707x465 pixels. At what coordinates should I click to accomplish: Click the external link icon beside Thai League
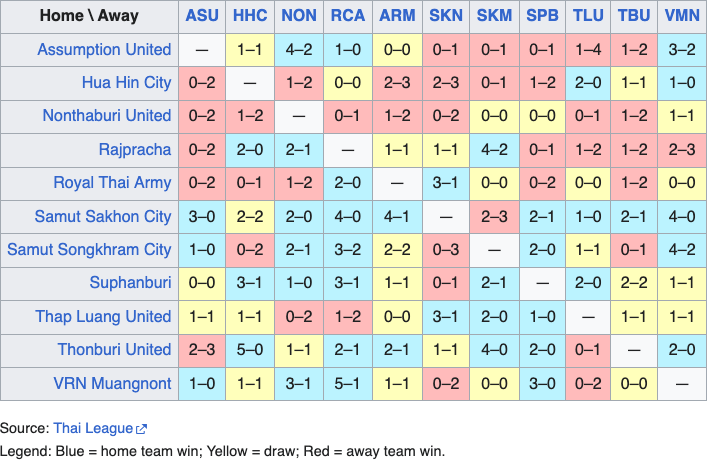coord(142,429)
